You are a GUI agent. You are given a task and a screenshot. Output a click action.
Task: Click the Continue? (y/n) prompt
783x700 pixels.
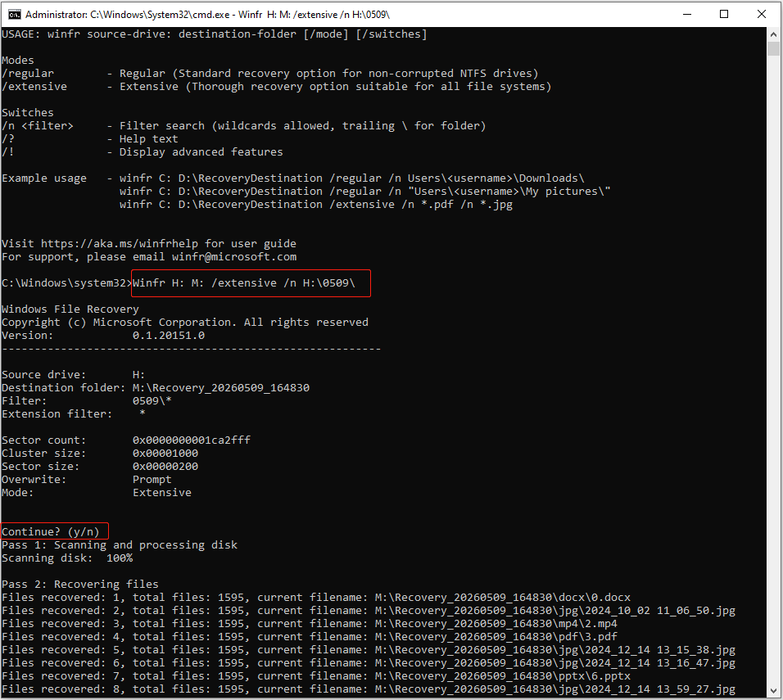point(51,531)
